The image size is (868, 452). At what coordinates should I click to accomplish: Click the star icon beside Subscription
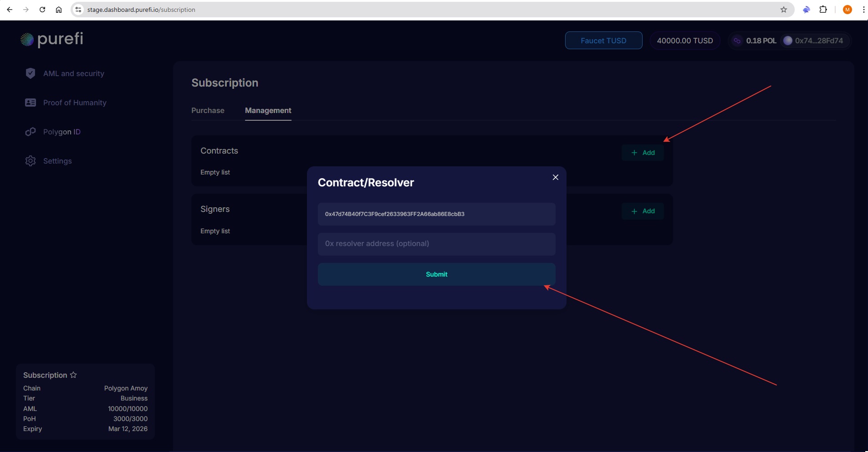(x=73, y=375)
